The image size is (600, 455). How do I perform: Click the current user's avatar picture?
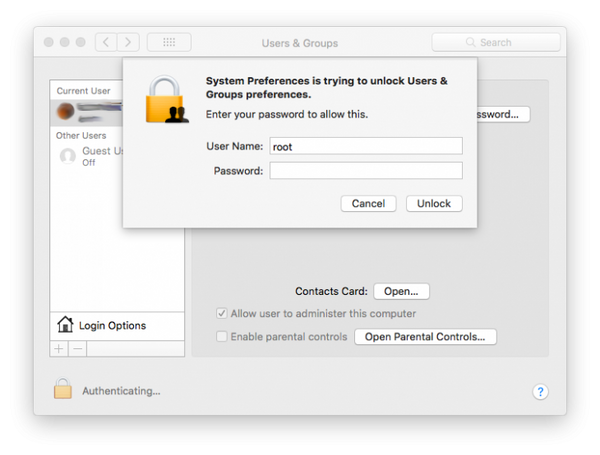point(65,111)
